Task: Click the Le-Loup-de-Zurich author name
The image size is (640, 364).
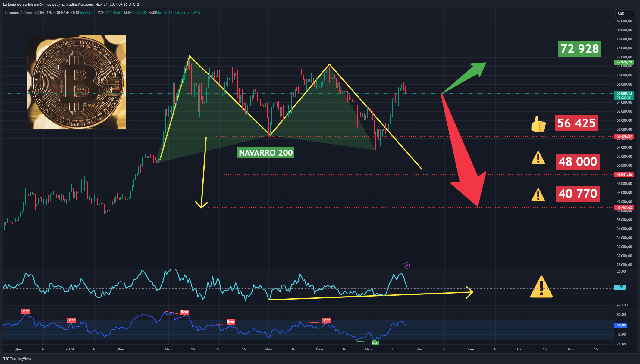Action: pos(18,5)
